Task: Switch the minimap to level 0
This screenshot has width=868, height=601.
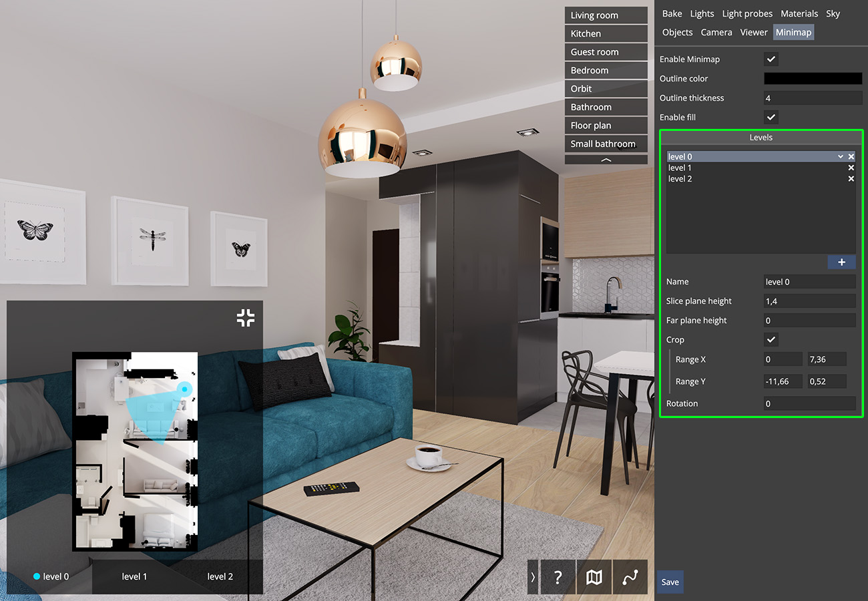Action: click(51, 576)
